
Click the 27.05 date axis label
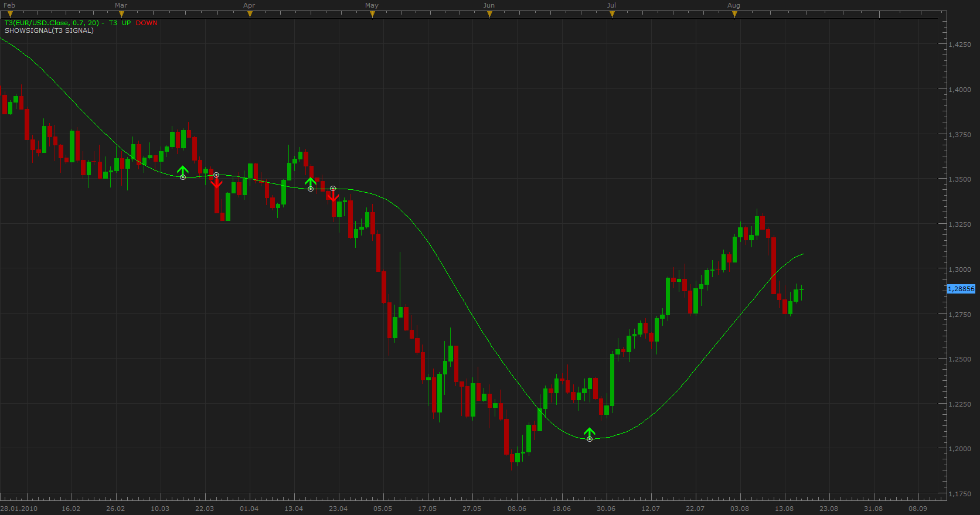pyautogui.click(x=472, y=509)
